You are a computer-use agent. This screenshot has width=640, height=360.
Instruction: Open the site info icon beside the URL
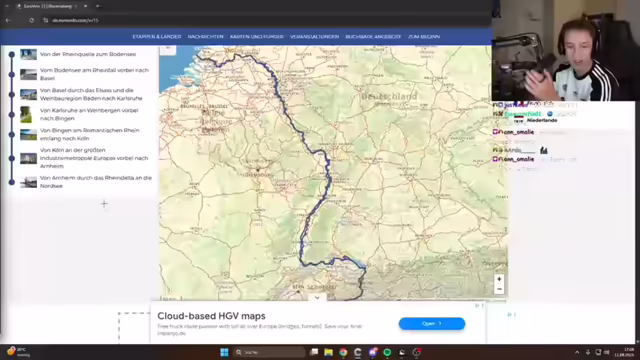[46, 20]
